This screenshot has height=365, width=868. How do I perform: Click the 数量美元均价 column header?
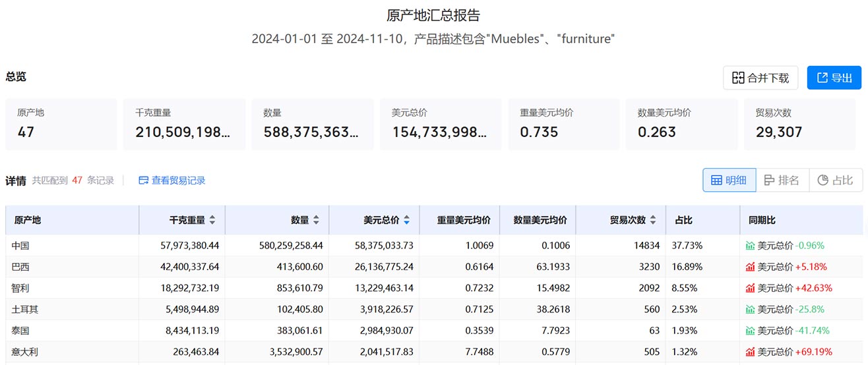click(x=538, y=220)
